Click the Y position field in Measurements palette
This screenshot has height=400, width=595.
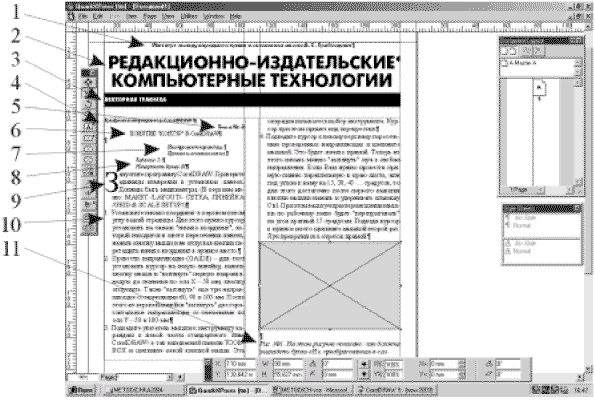pyautogui.click(x=240, y=374)
